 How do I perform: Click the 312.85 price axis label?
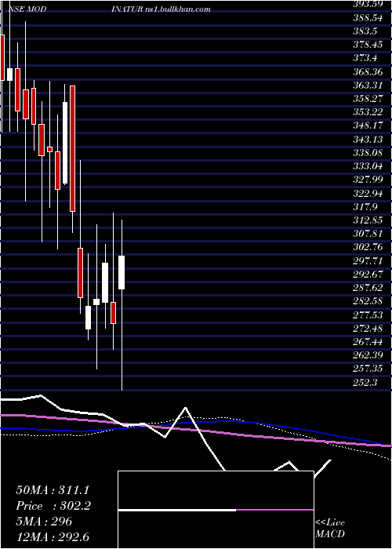pyautogui.click(x=368, y=220)
